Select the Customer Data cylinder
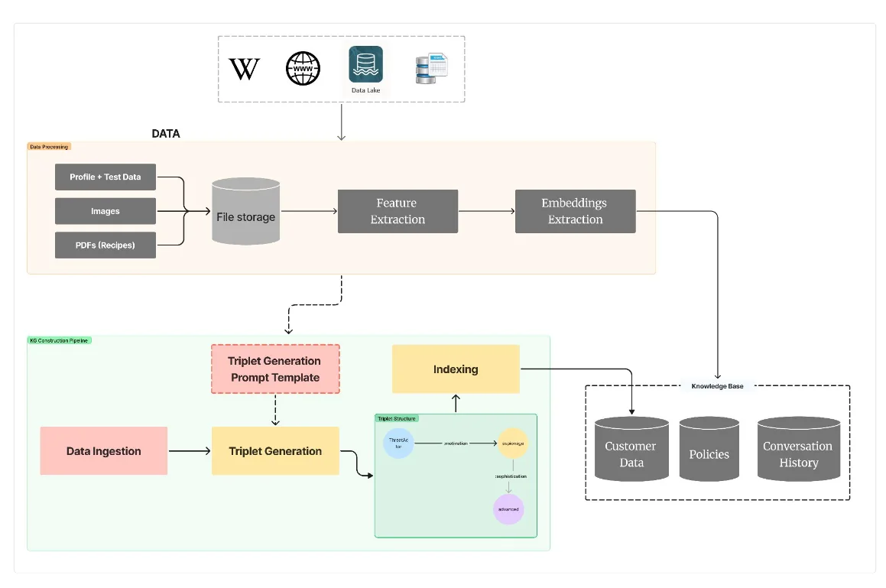Image resolution: width=886 pixels, height=588 pixels. (631, 449)
